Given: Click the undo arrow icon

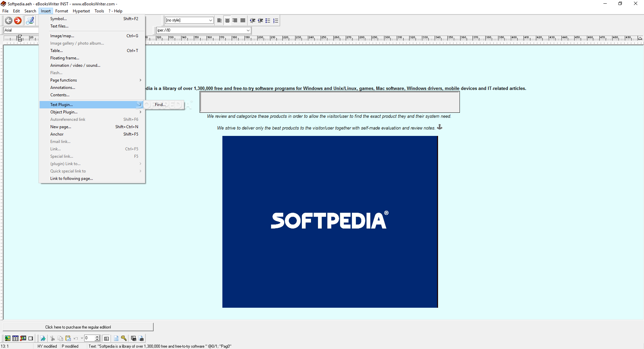Looking at the screenshot, I should [x=76, y=338].
